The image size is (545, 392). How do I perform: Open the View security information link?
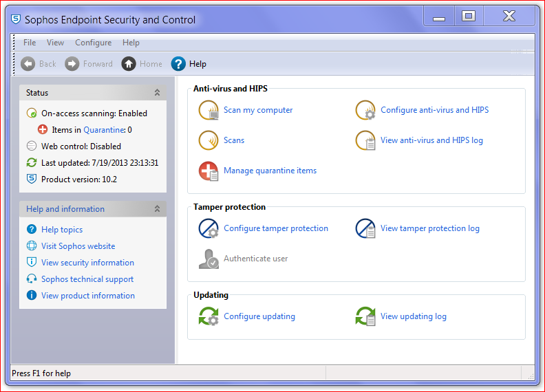[87, 263]
